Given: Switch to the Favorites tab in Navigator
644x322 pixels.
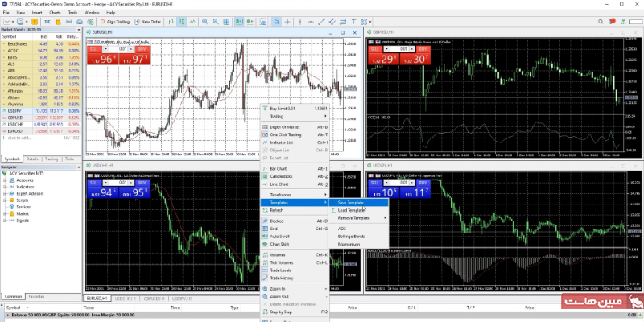Looking at the screenshot, I should 36,296.
